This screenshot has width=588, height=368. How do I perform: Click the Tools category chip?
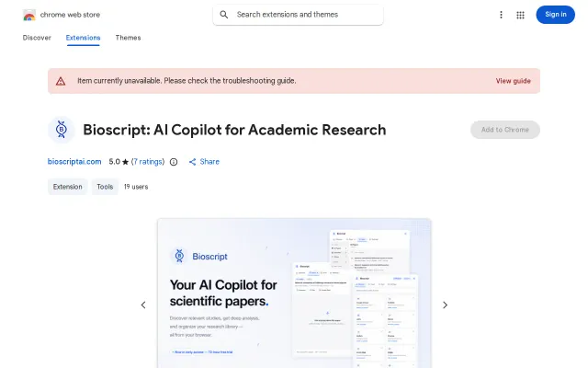105,187
